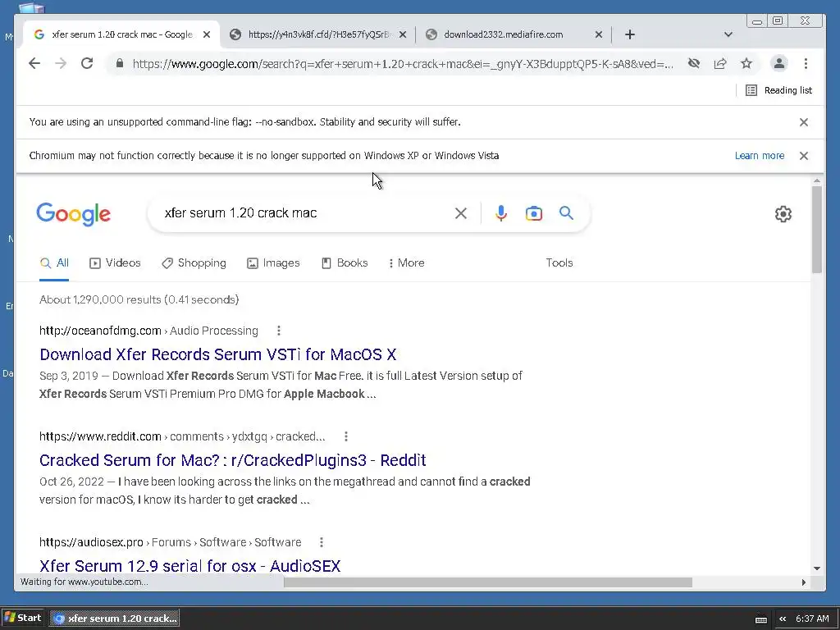Viewport: 840px width, 630px height.
Task: Click https://audiosex.pro breadcrumb text
Action: tap(91, 542)
